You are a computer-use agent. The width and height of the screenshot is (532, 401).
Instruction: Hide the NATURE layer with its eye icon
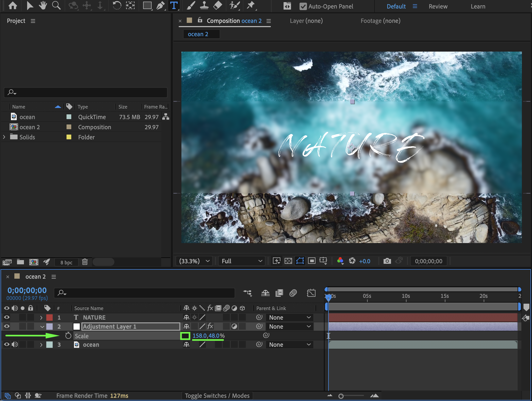pyautogui.click(x=7, y=317)
